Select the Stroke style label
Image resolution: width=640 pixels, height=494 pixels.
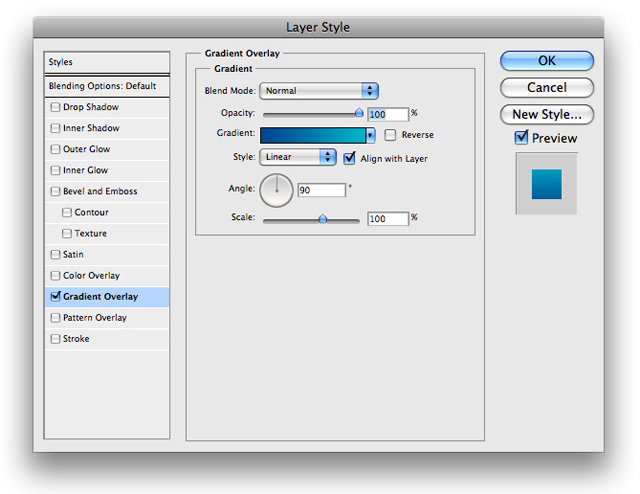click(x=76, y=339)
